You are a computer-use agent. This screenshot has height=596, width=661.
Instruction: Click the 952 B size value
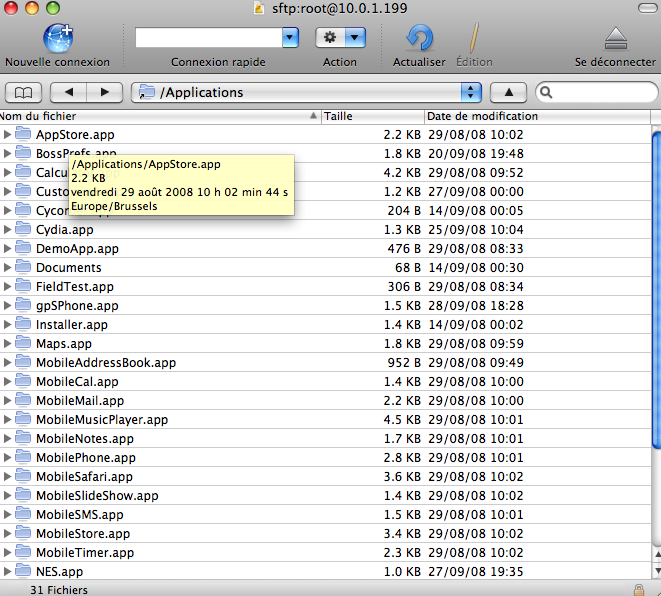[x=404, y=362]
